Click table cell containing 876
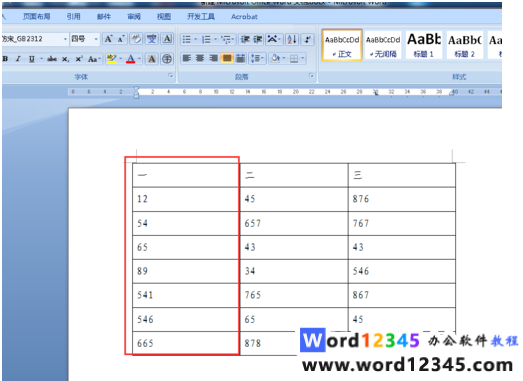523x381 pixels. coord(402,199)
